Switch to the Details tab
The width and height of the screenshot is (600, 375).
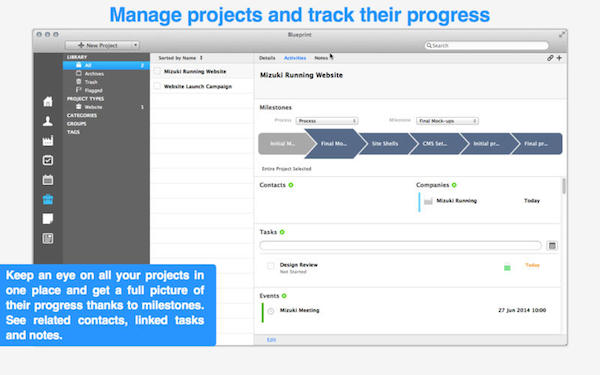coord(267,58)
